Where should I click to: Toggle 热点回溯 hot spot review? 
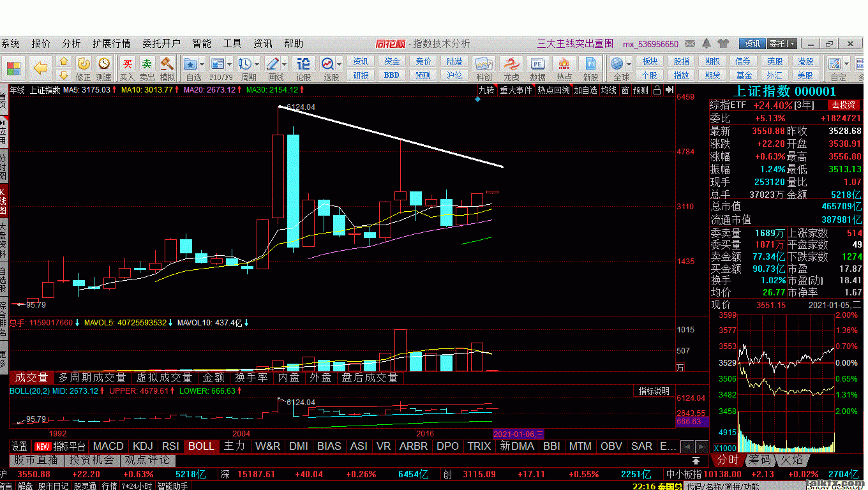[553, 91]
